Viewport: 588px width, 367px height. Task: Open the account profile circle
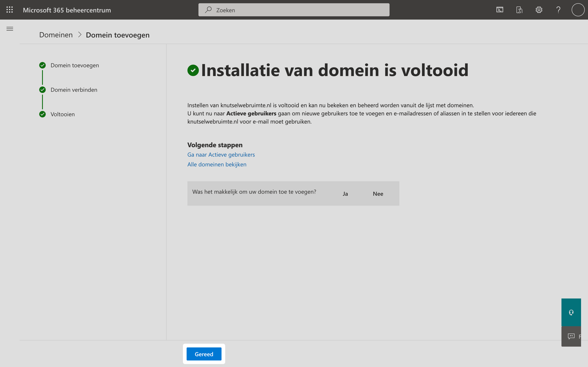point(578,10)
